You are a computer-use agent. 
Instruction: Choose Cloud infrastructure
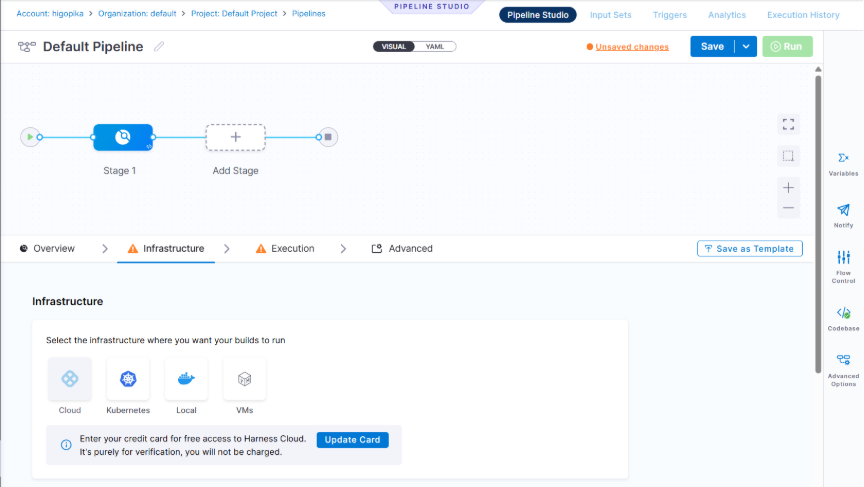[69, 379]
